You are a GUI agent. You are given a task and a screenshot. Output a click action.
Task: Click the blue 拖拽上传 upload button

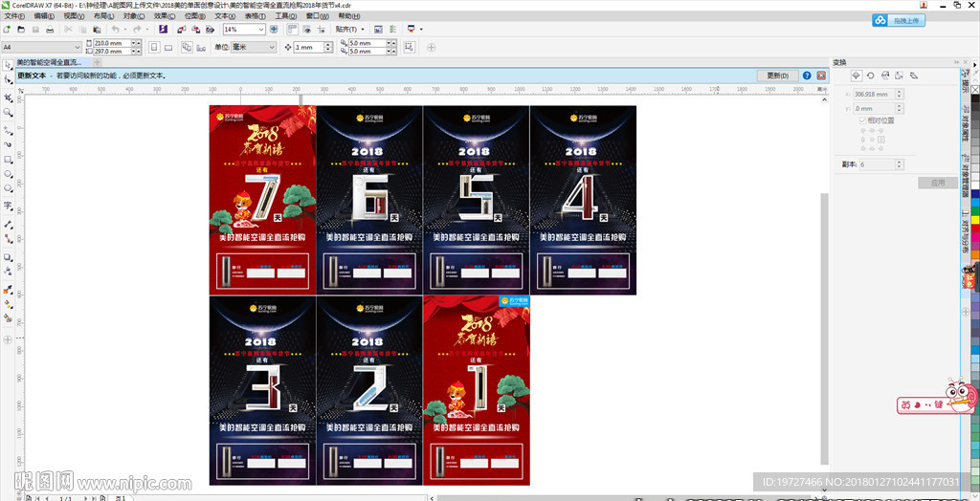[x=899, y=21]
